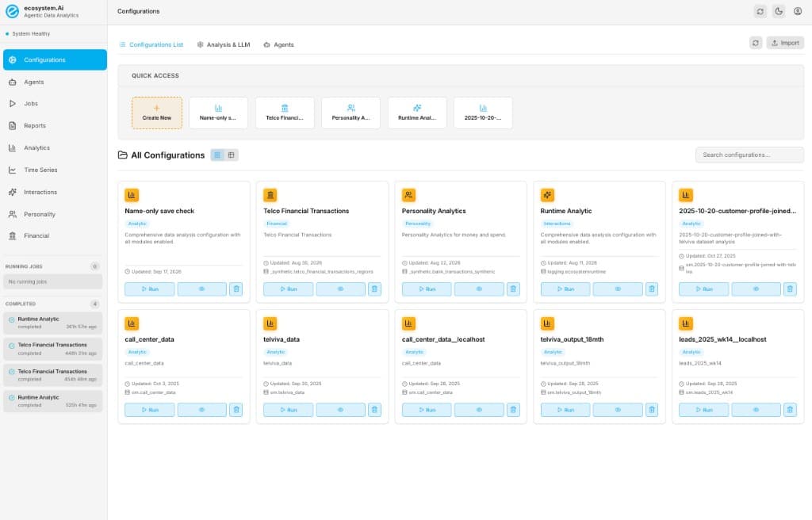Run the telviva_data configuration
Viewport: 812px width, 520px height.
click(288, 410)
